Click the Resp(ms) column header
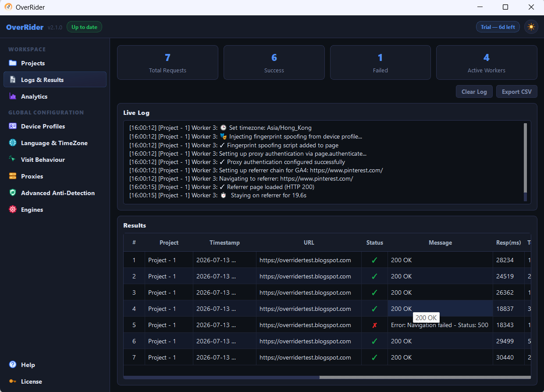Image resolution: width=544 pixels, height=392 pixels. pos(508,242)
